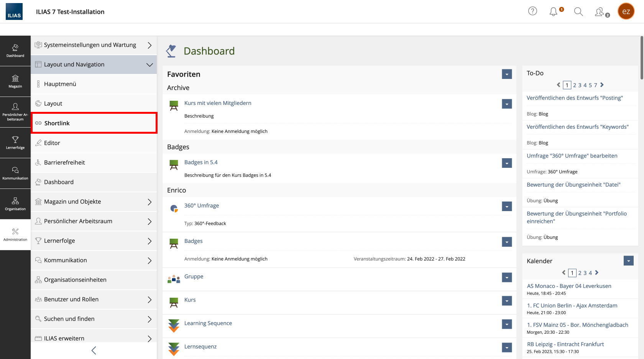This screenshot has width=644, height=359.
Task: Open the 'AS Monaco - Bayer 04 Leverkusen' event
Action: click(x=569, y=286)
